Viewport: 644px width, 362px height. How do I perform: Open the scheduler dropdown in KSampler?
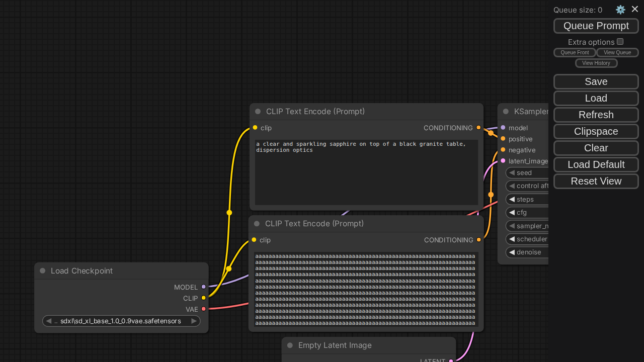pos(531,239)
